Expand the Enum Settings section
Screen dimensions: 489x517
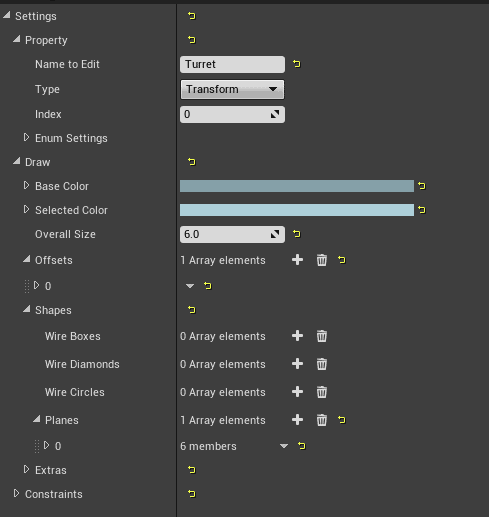(26, 138)
